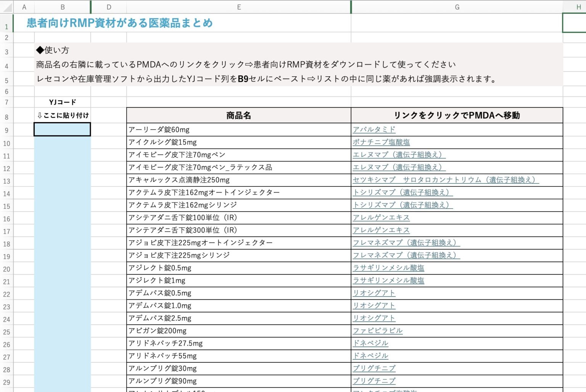Select row 1 header

click(6, 23)
